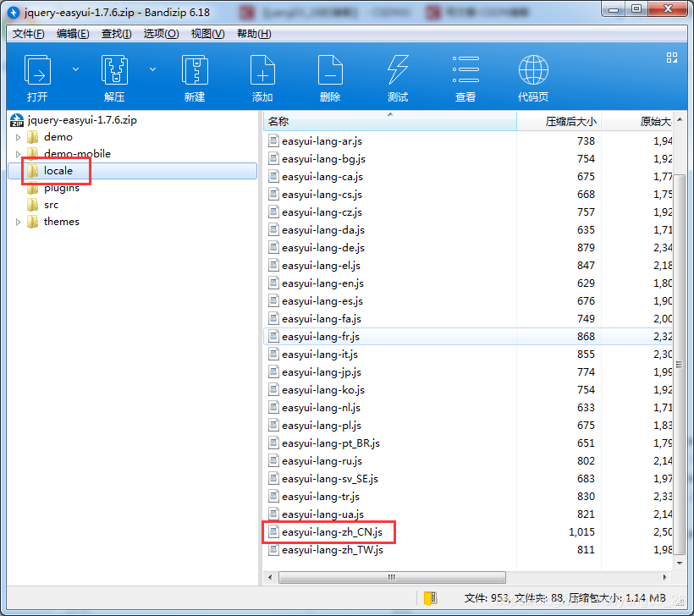
Task: Select file easyui-lang-bg.js
Action: click(323, 159)
